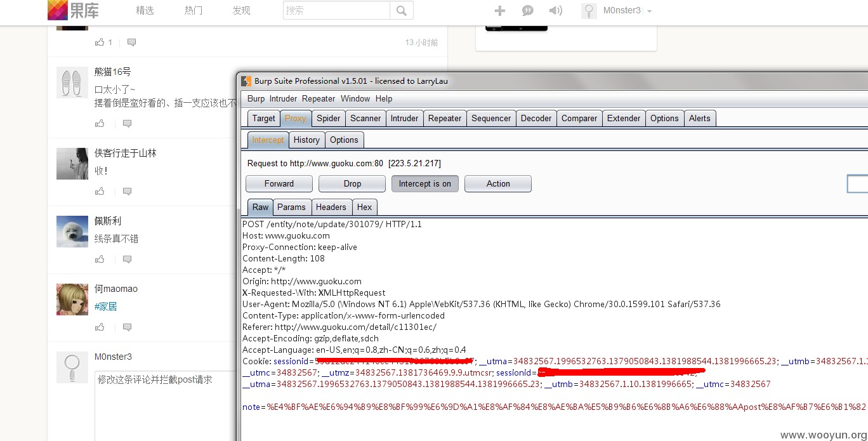Reply to 熊猫16号's comment icon
This screenshot has width=868, height=441.
pos(127,123)
